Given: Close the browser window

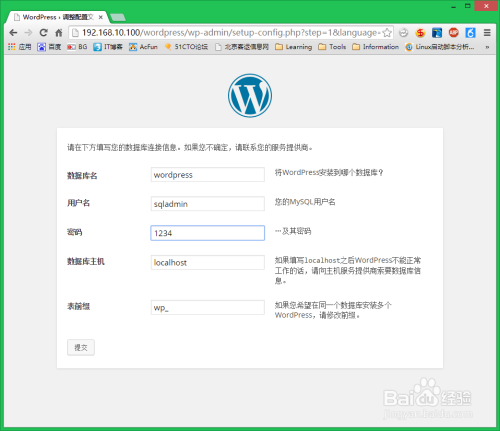Looking at the screenshot, I should (x=486, y=6).
